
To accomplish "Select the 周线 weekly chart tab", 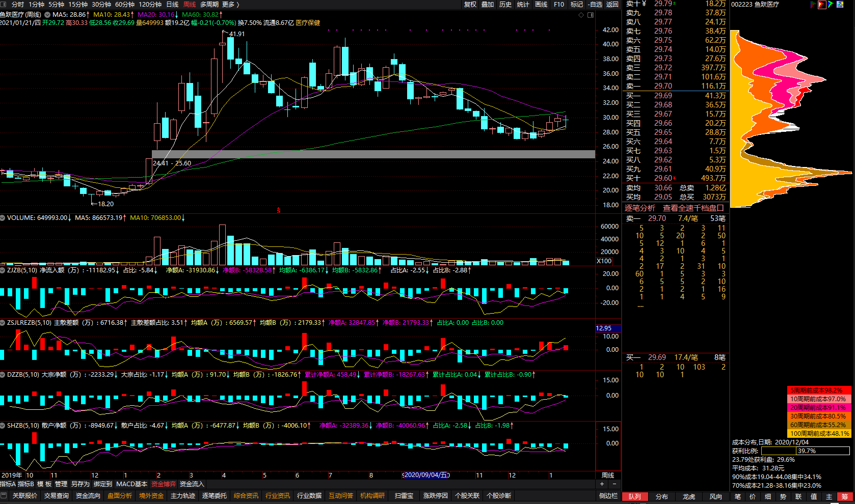I will point(190,5).
